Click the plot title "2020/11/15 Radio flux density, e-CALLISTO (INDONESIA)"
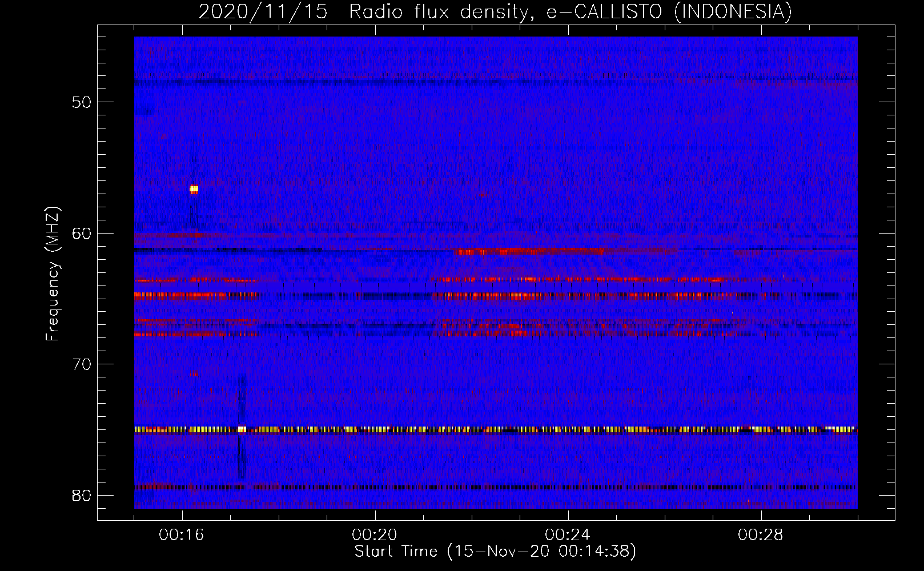This screenshot has height=571, width=924. pyautogui.click(x=495, y=11)
